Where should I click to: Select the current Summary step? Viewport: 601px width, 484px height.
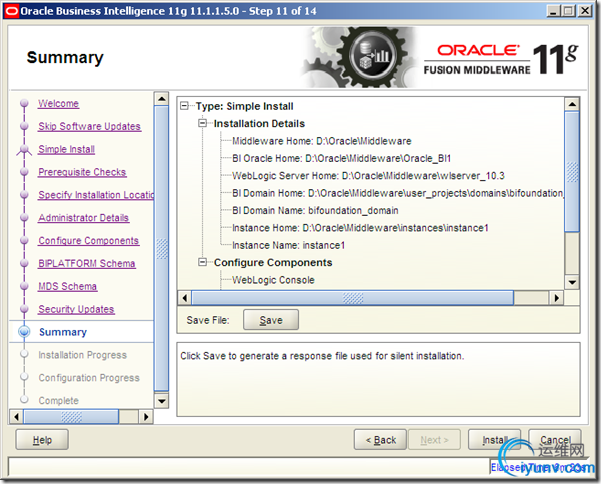point(63,332)
